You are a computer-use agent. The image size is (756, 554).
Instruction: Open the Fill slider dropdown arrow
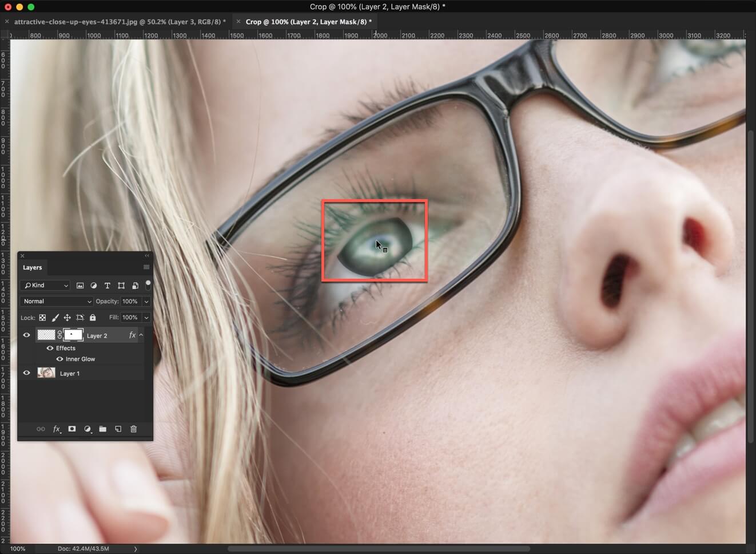(x=146, y=318)
